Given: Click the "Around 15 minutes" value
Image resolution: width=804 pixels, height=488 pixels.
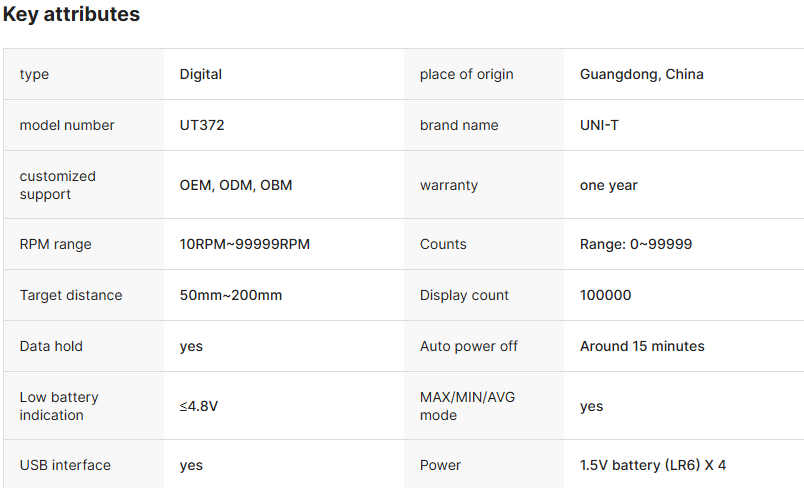Looking at the screenshot, I should [x=642, y=346].
